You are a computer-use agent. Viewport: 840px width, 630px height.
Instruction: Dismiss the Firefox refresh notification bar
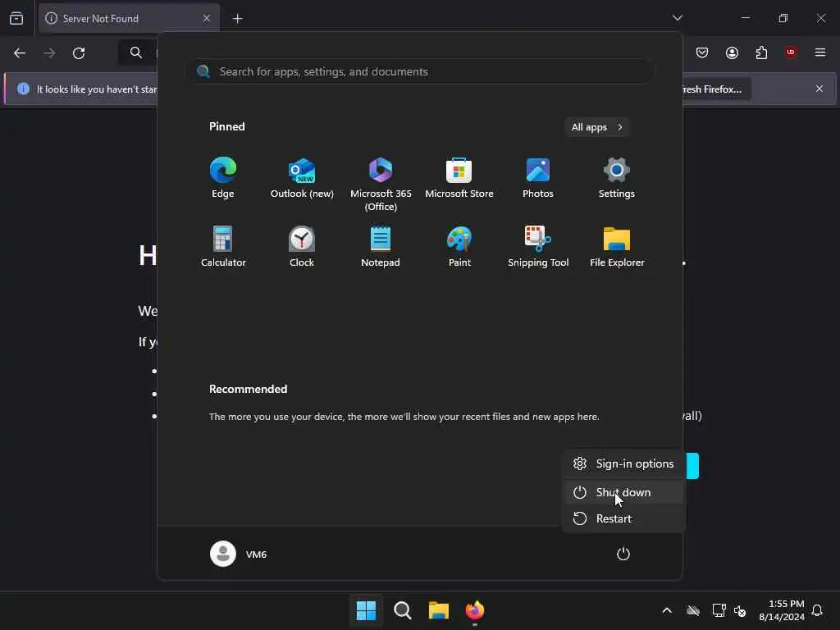(819, 89)
